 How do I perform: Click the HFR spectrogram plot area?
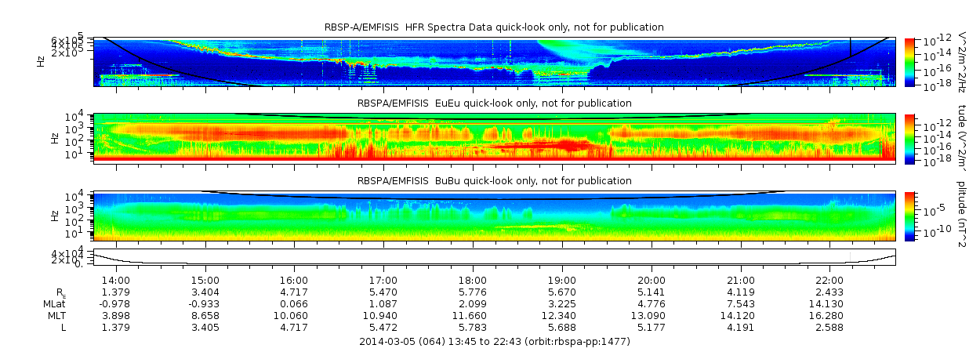click(494, 61)
